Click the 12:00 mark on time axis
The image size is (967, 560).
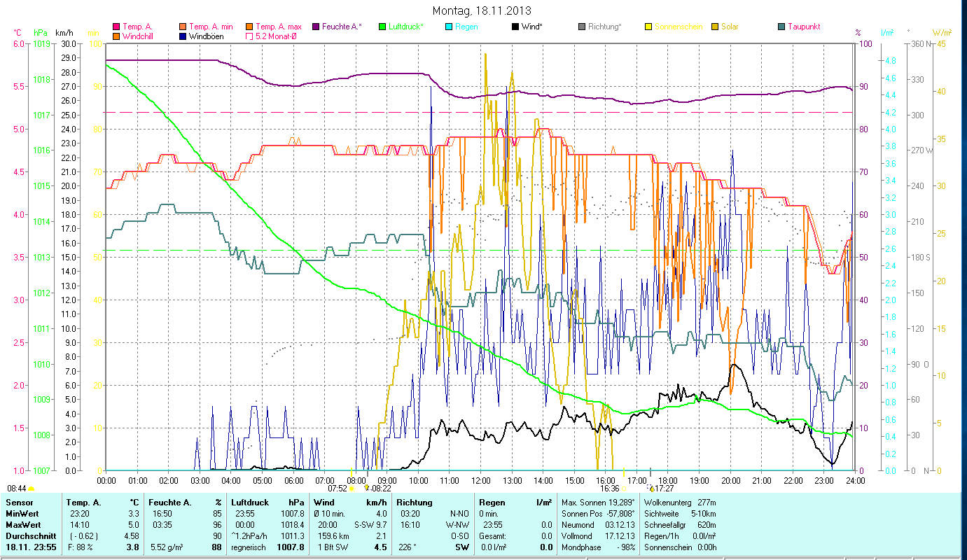point(481,481)
